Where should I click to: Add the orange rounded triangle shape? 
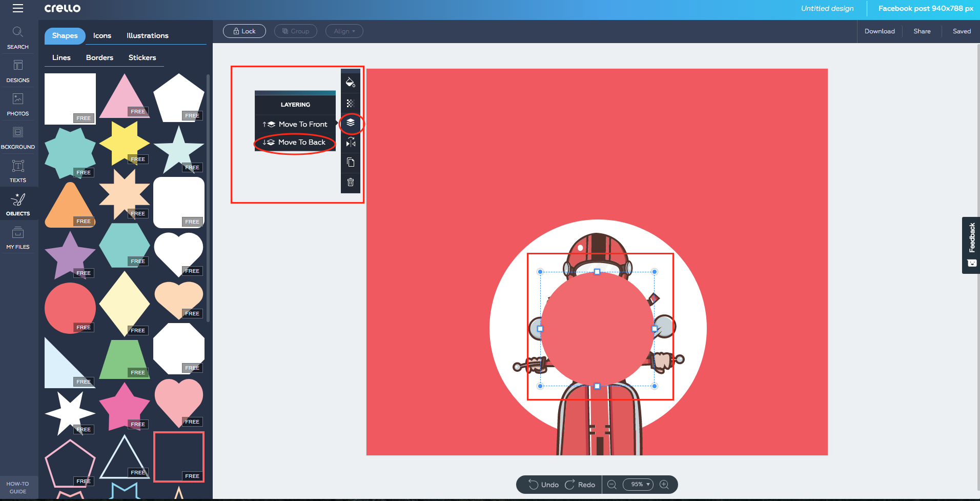(x=70, y=205)
